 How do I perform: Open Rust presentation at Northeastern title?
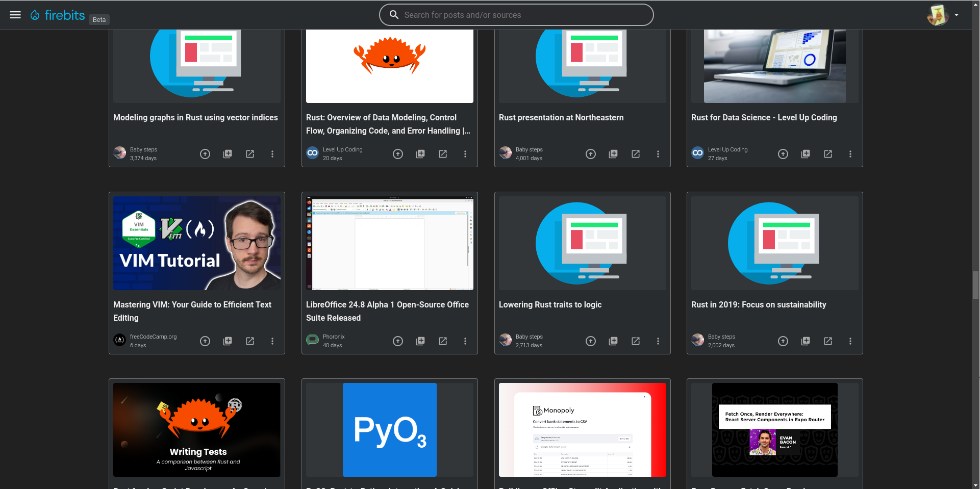[561, 118]
